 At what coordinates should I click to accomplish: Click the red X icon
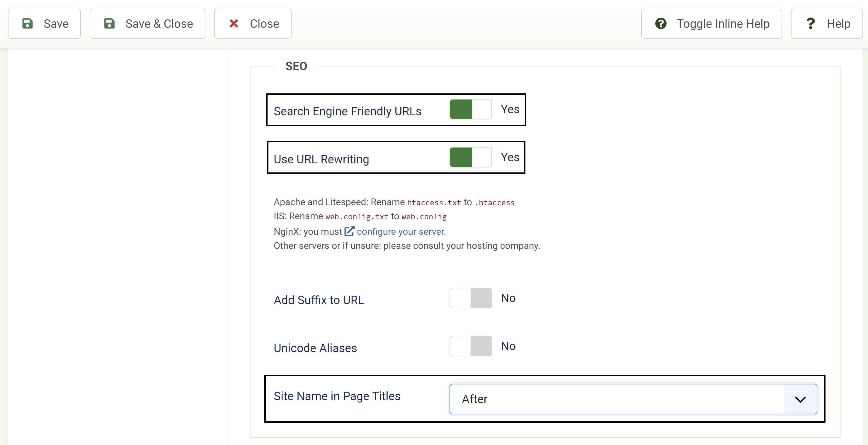tap(234, 23)
